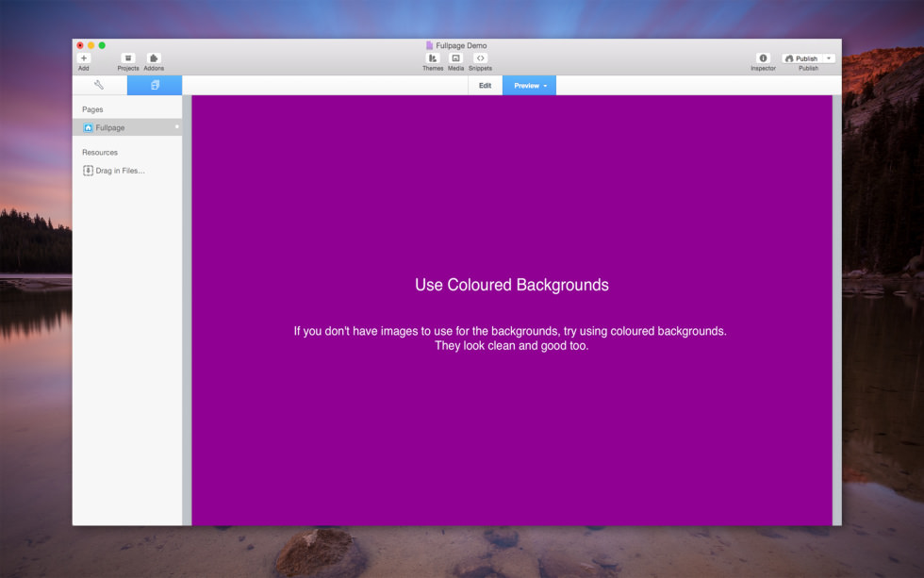Click the Drag in Files download icon
The height and width of the screenshot is (578, 924).
[x=88, y=171]
